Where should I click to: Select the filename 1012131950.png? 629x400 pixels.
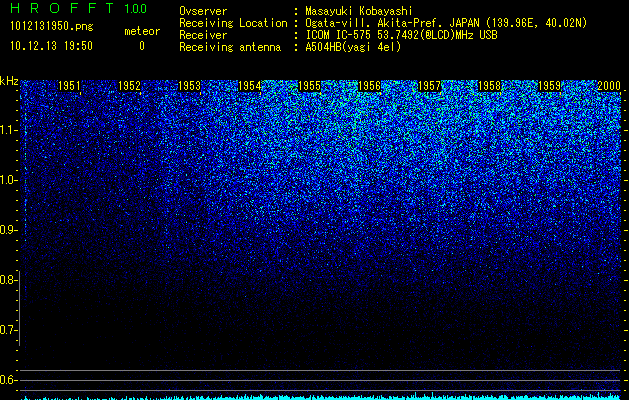point(52,27)
